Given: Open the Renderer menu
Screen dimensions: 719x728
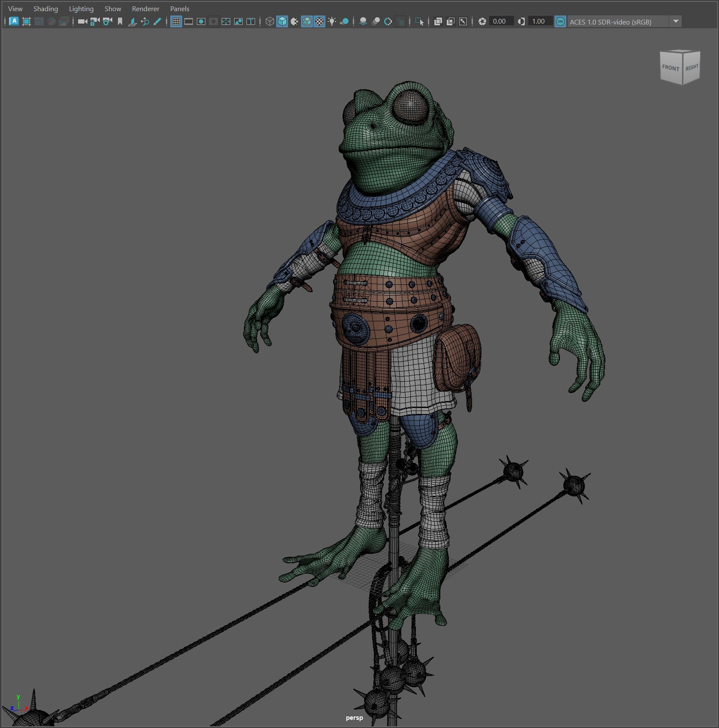Looking at the screenshot, I should click(x=145, y=9).
